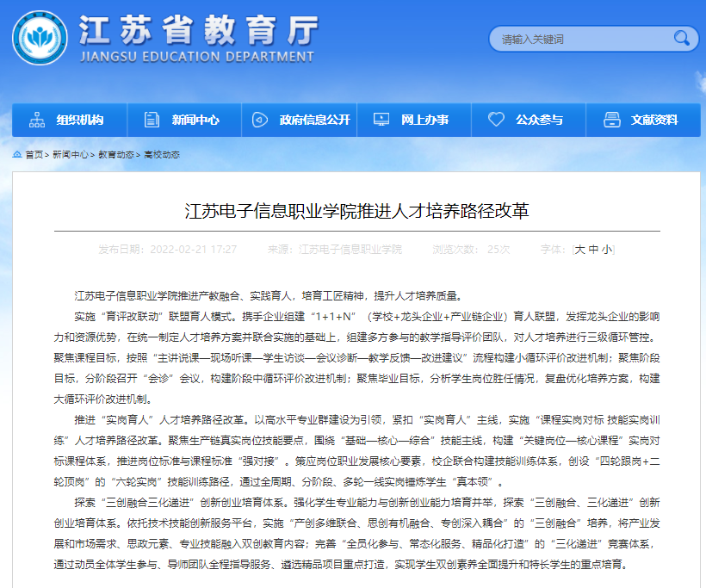Screen dimensions: 706x588
Task: Open 教育动态 breadcrumb link
Action: [x=116, y=154]
